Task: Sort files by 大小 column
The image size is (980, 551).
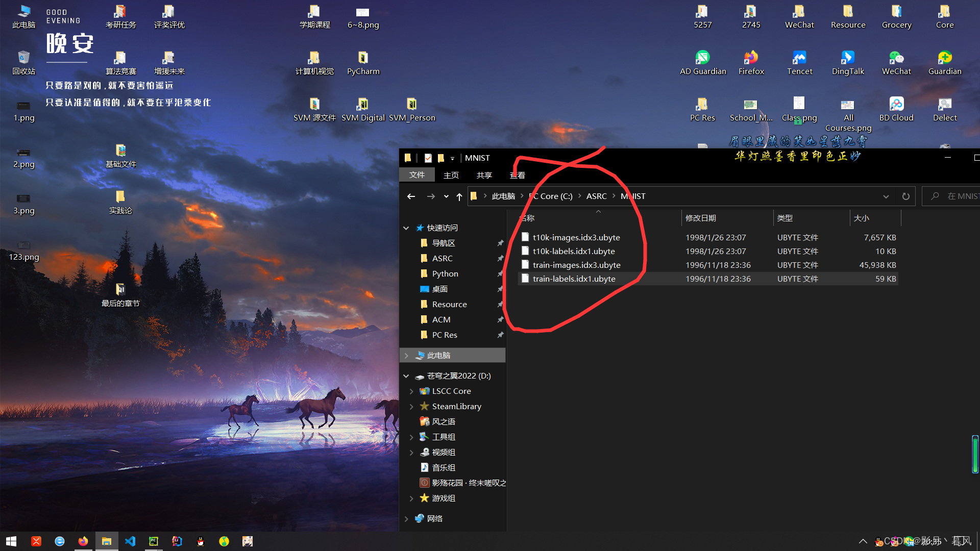Action: pyautogui.click(x=875, y=218)
